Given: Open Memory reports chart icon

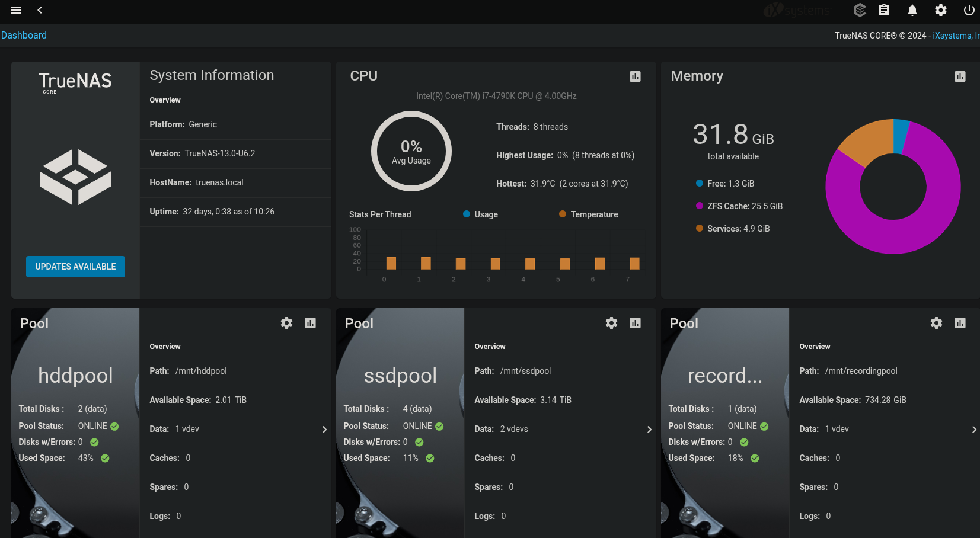Looking at the screenshot, I should point(960,76).
